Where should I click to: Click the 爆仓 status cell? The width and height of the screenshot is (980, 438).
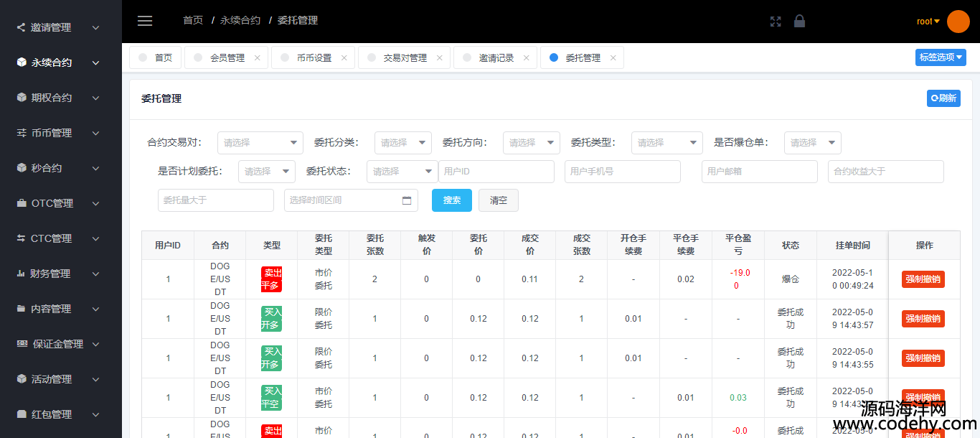click(791, 279)
